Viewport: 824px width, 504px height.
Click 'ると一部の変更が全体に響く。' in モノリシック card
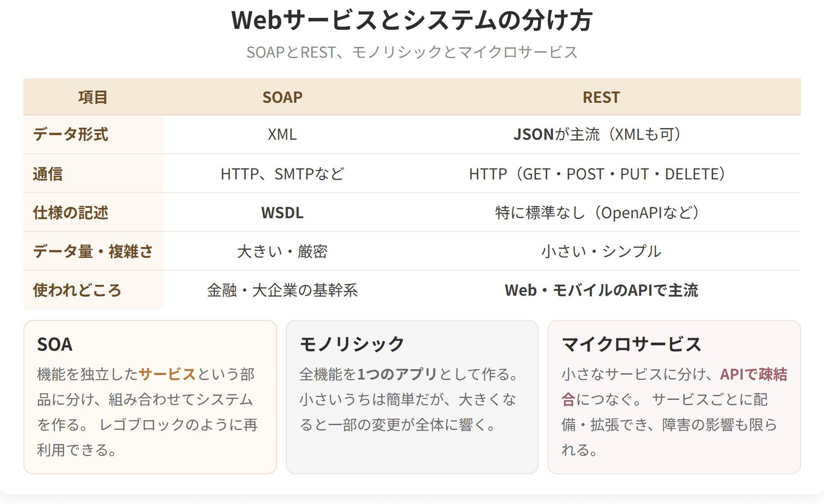pos(398,425)
